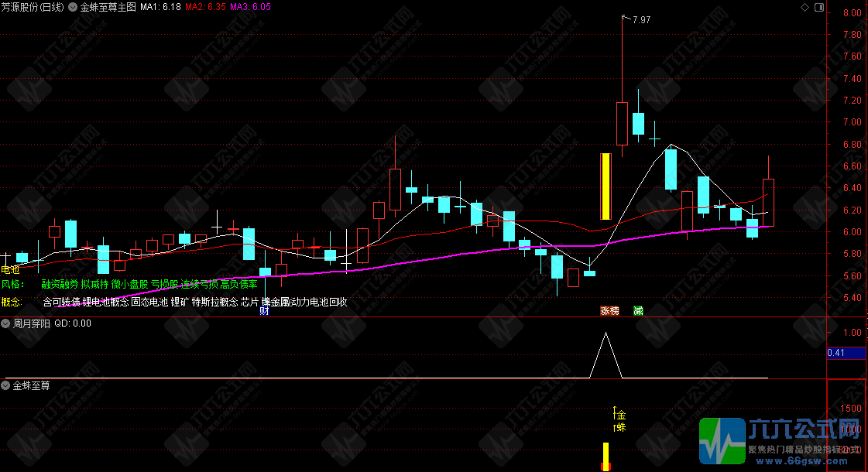Click the 特斯拉概念 concept tag
The image size is (868, 472).
click(x=214, y=302)
